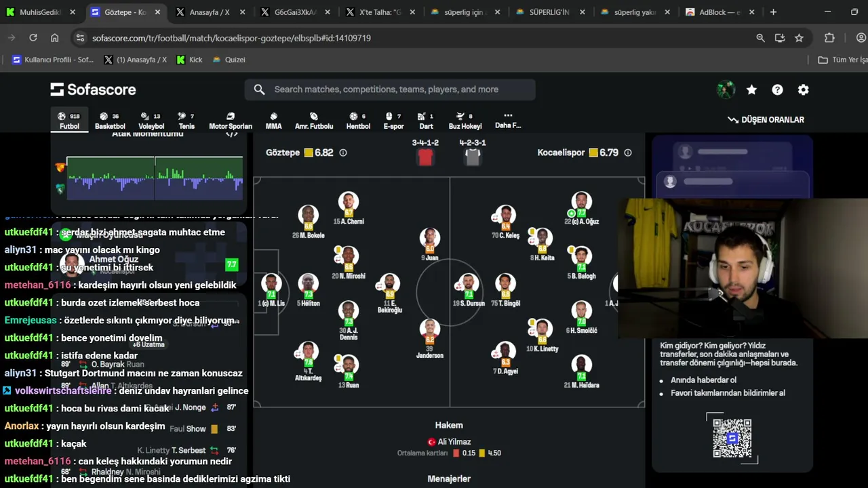Open the user profile avatar
The image size is (868, 488).
coord(726,89)
